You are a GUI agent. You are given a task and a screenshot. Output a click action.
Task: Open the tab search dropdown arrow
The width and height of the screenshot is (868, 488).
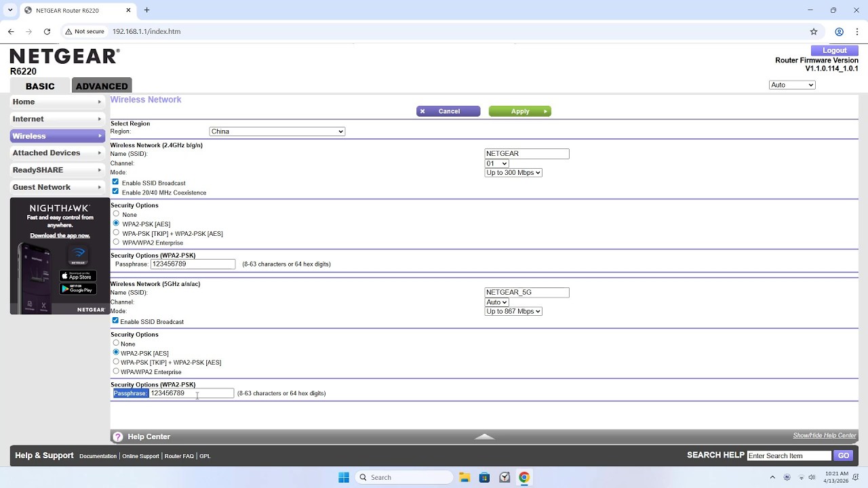pyautogui.click(x=9, y=10)
